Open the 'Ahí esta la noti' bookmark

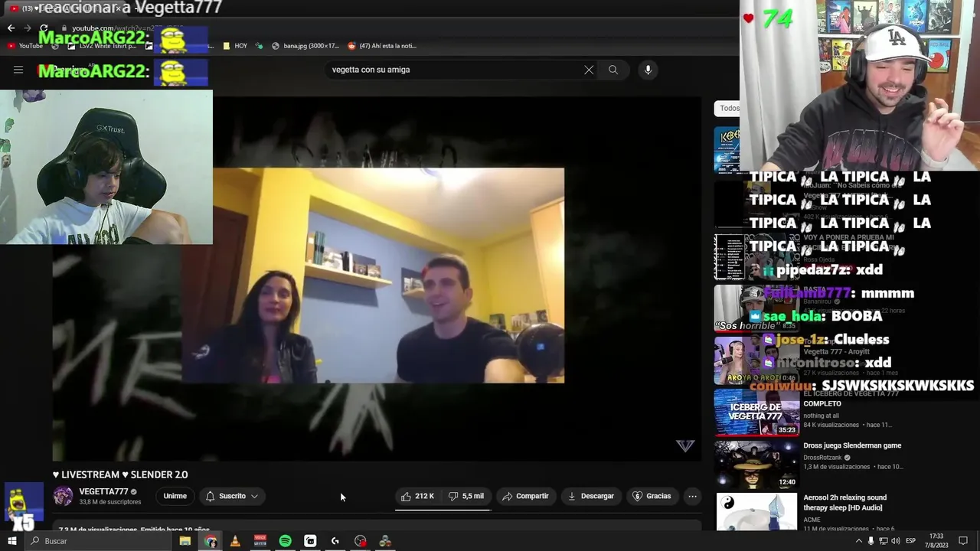[382, 46]
